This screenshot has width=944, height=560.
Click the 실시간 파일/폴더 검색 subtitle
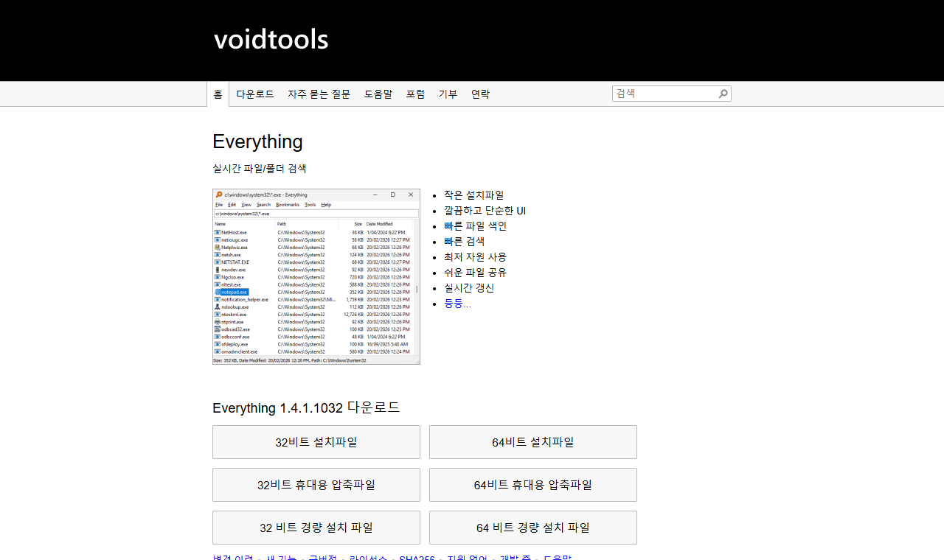pyautogui.click(x=260, y=168)
